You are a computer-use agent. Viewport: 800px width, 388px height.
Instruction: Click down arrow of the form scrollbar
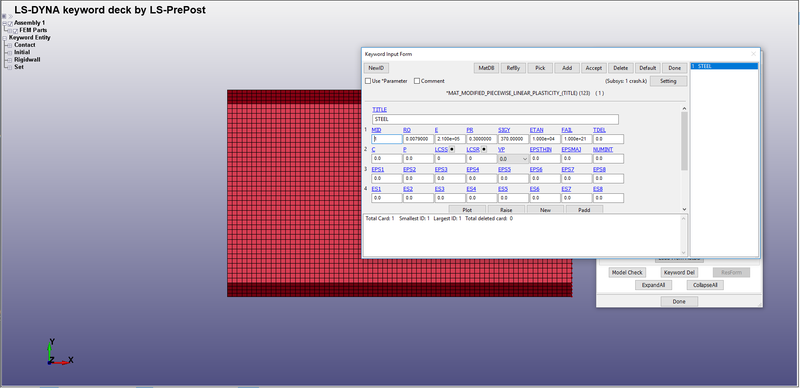pyautogui.click(x=684, y=209)
